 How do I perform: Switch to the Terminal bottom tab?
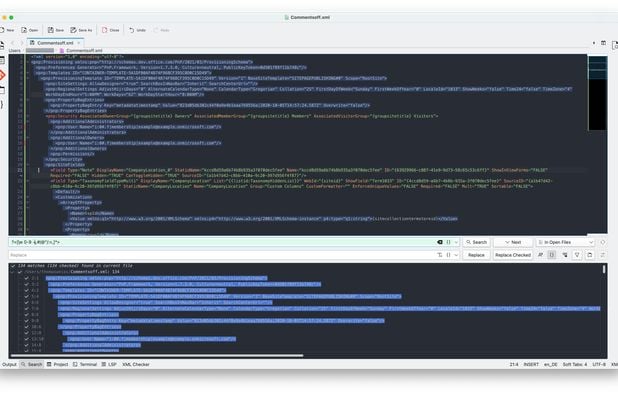[x=85, y=364]
